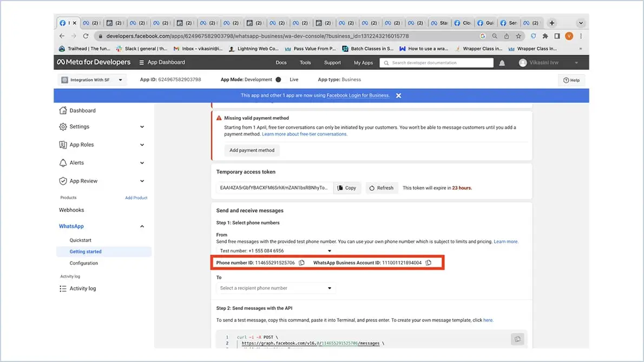This screenshot has width=644, height=362.
Task: Click the Google icon in address bar
Action: pos(483,36)
